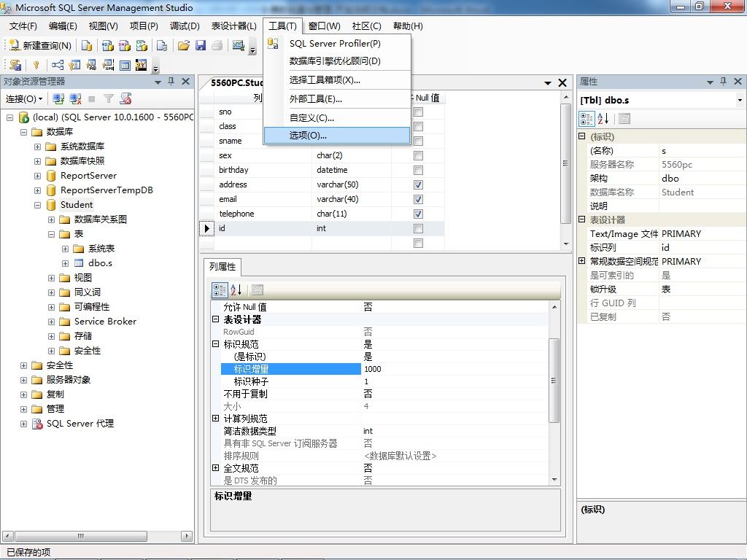Click the Filter funnel icon in Object Explorer
The image size is (747, 560).
(x=109, y=98)
